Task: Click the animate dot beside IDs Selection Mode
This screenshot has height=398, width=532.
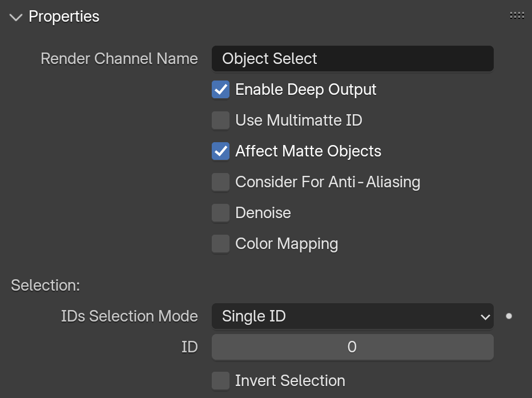Action: click(509, 316)
